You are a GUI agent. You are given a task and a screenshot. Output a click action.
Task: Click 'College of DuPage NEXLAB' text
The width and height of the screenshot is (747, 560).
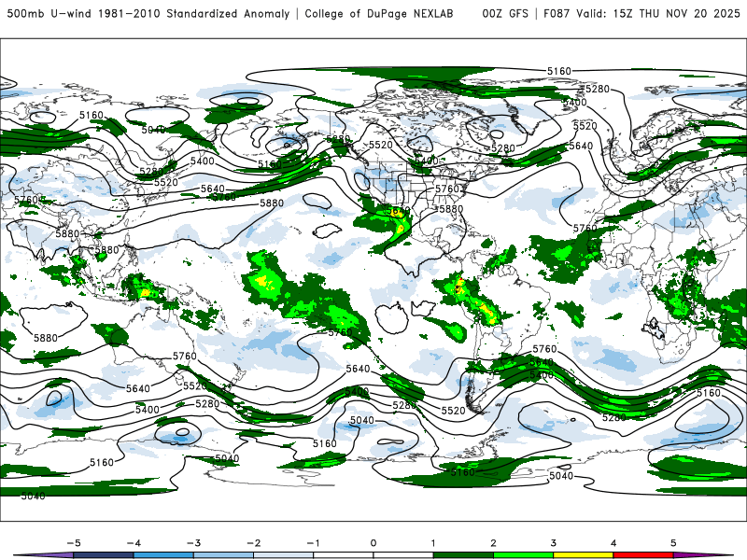[379, 13]
